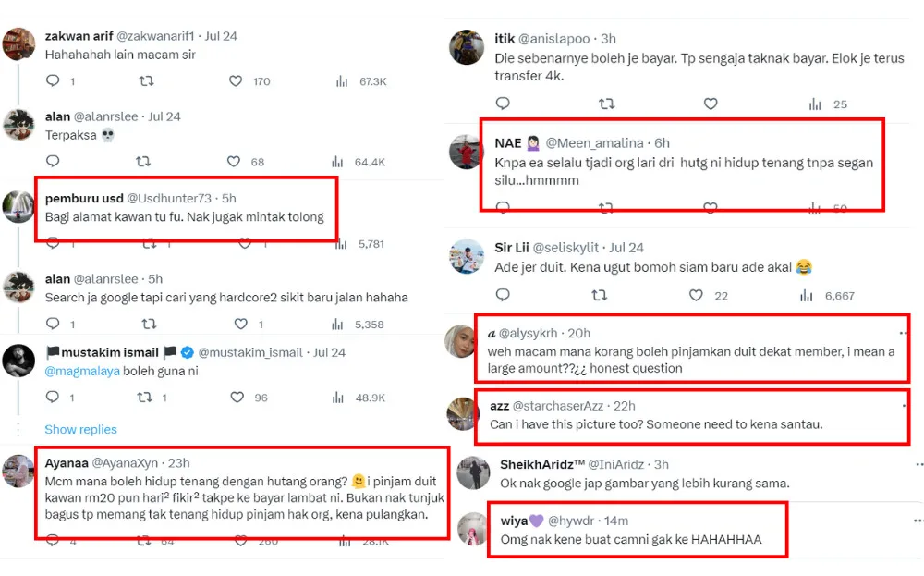Retweet zakwan arif's tweet
Image resolution: width=924 pixels, height=576 pixels.
click(x=146, y=81)
